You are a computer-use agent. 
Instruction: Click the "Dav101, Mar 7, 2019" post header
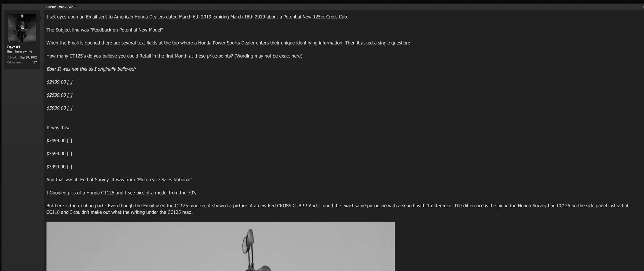click(61, 7)
